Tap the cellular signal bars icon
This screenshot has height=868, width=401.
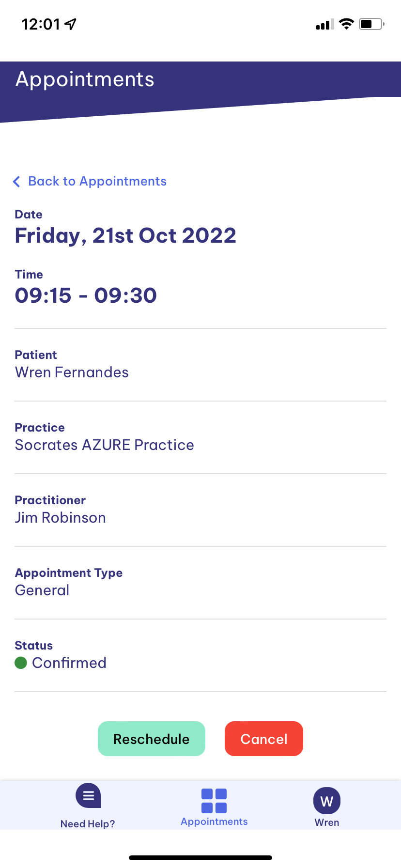[x=324, y=24]
